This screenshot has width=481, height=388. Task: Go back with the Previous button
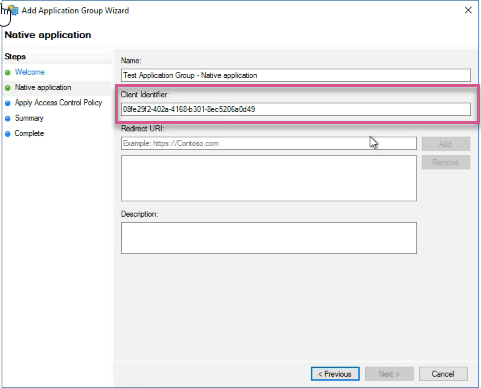point(335,374)
